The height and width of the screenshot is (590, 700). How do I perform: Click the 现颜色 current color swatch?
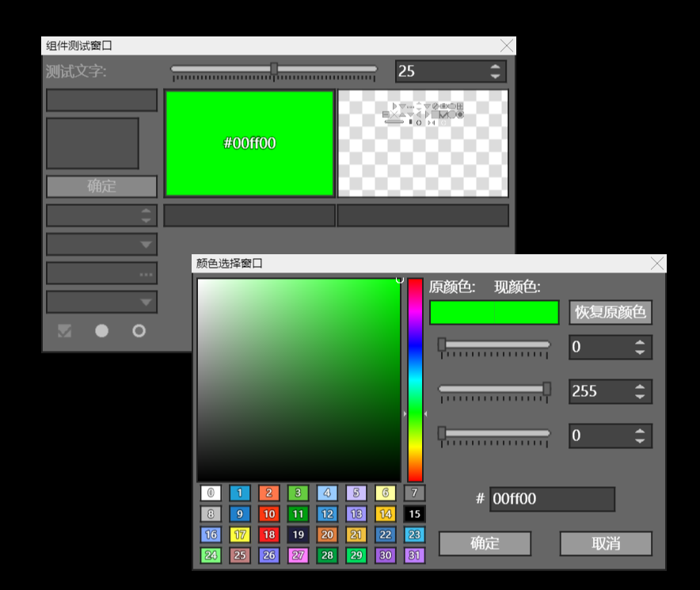527,312
